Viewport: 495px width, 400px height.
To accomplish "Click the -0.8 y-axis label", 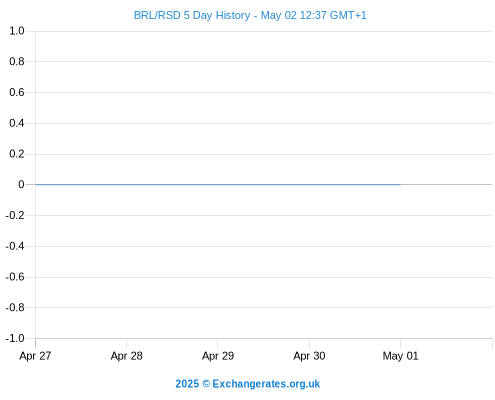I will 15,308.
